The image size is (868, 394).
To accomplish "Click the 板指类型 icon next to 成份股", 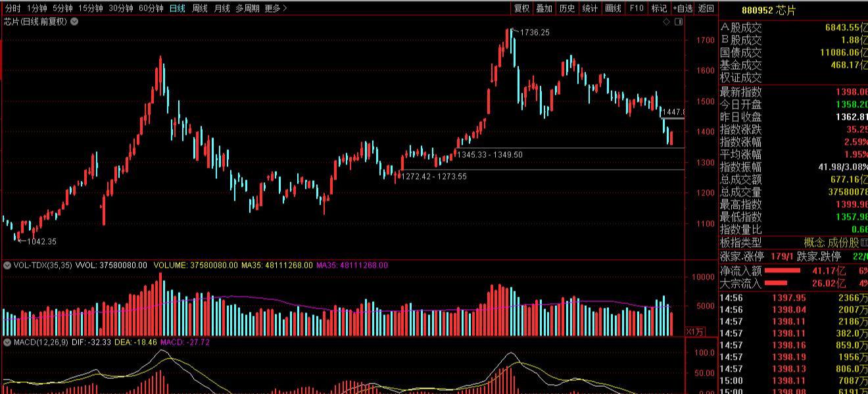I will 864,242.
